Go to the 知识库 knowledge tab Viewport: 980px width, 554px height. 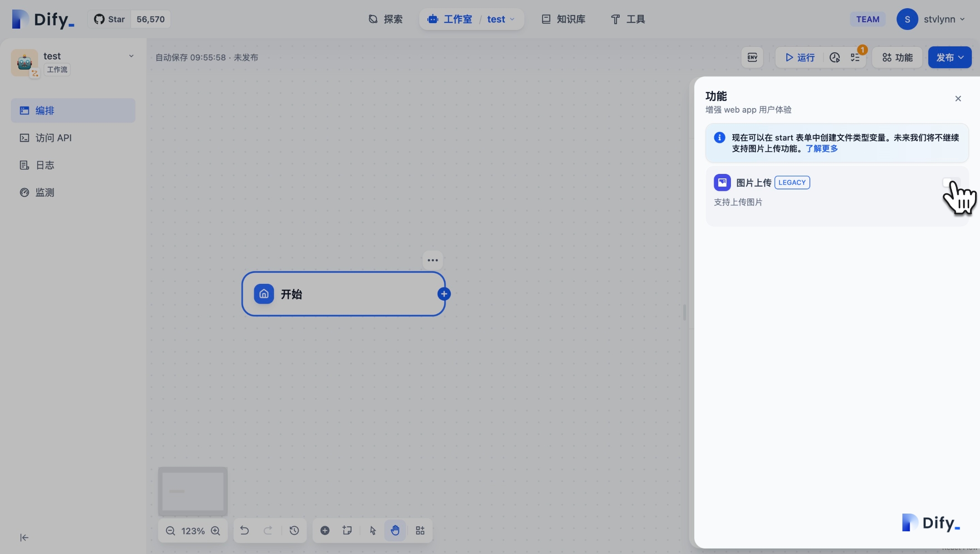click(x=563, y=19)
